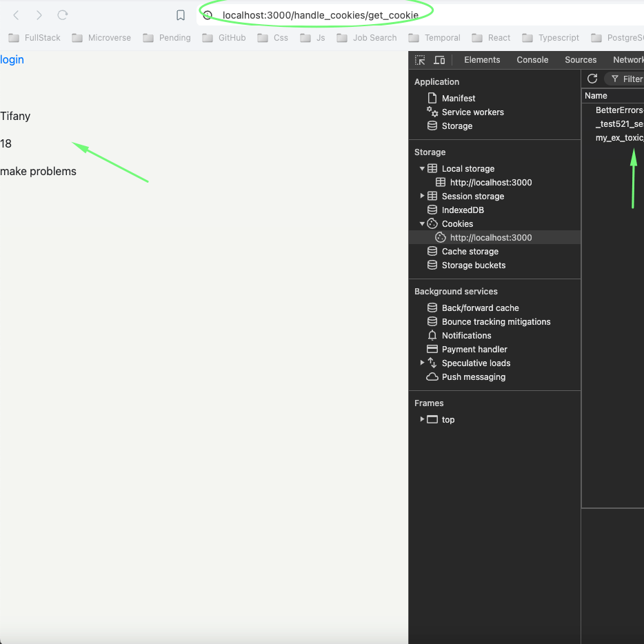The width and height of the screenshot is (644, 644).
Task: Click the Tifany text on page
Action: click(15, 117)
